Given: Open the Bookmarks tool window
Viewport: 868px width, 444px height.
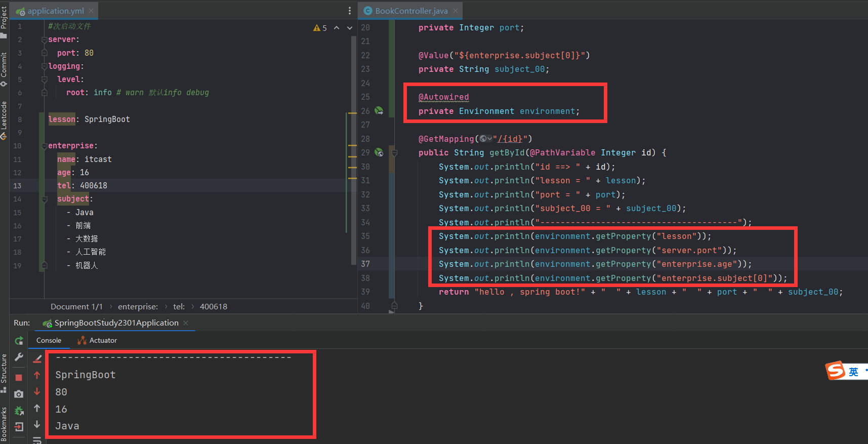Looking at the screenshot, I should click(4, 424).
